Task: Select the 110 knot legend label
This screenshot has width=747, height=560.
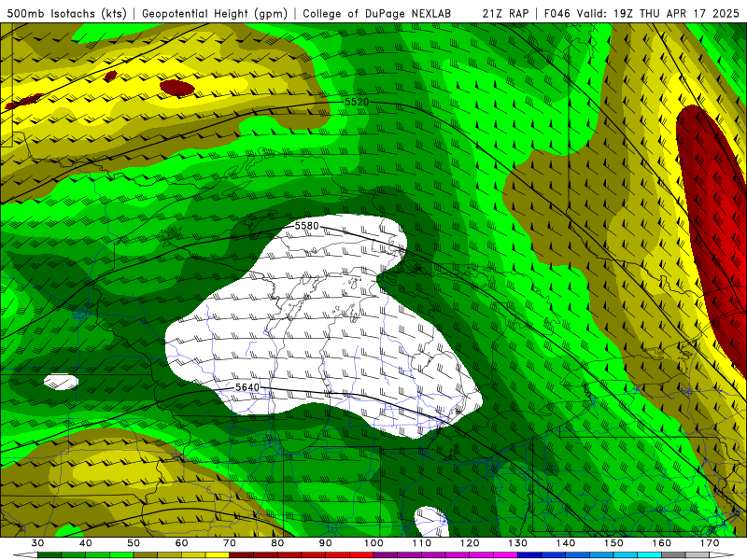Action: [422, 543]
